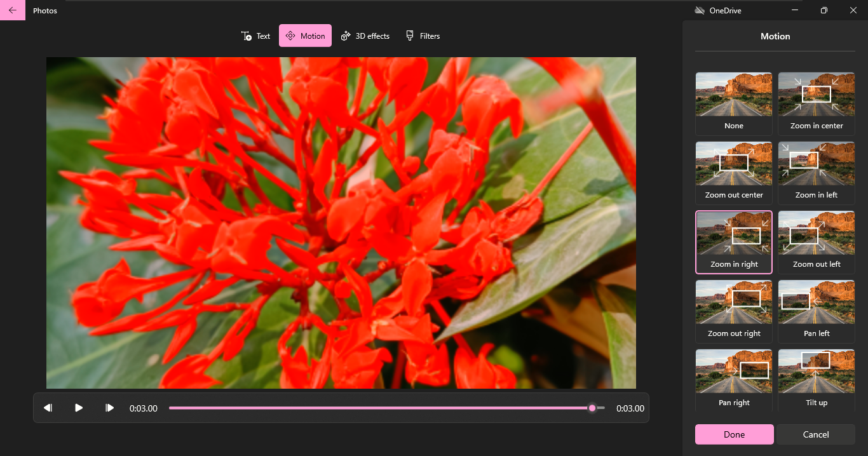
Task: Cancel the motion selection
Action: coord(816,434)
